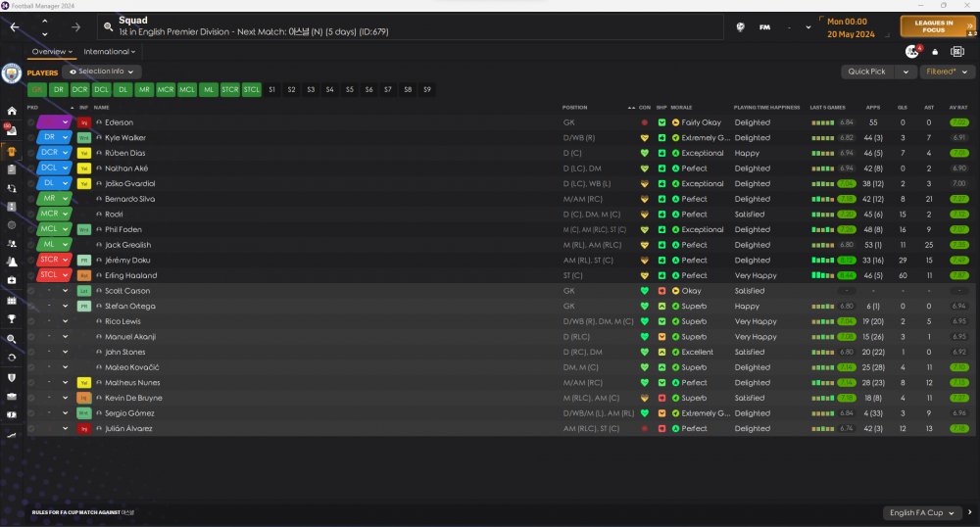Click Ederson's green average rating badge

click(x=958, y=123)
